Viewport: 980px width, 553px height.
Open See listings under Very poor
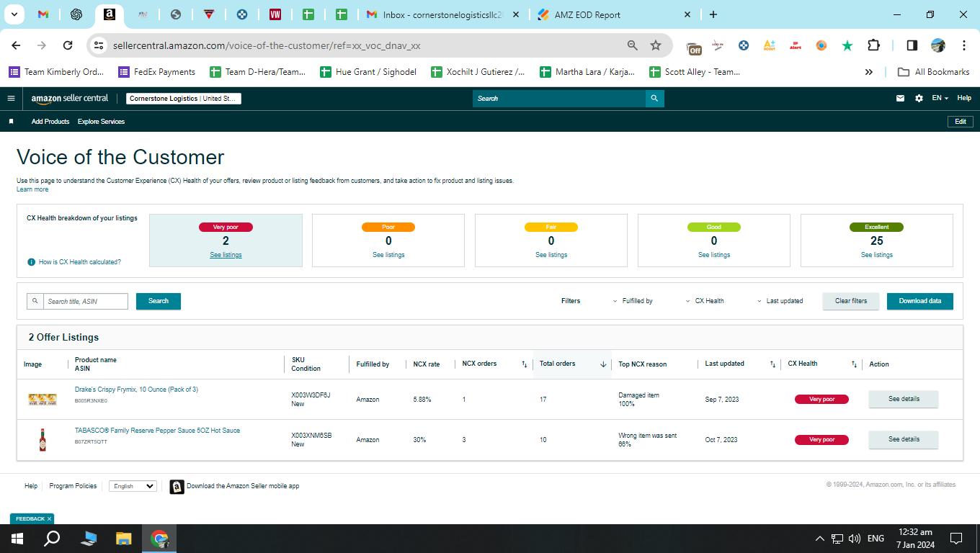[x=226, y=255]
